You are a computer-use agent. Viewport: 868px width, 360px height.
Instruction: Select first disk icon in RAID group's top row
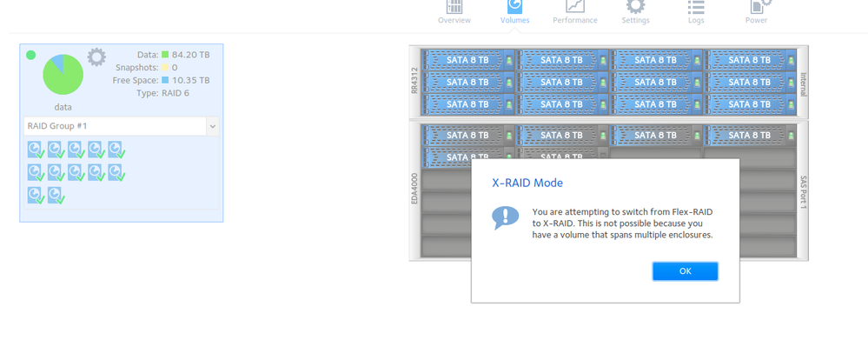pyautogui.click(x=36, y=150)
